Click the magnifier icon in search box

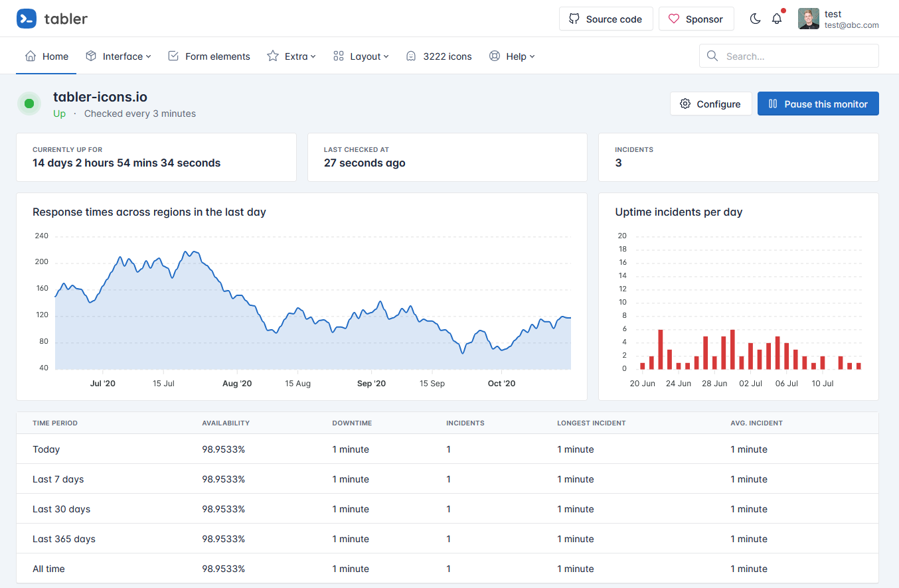712,56
